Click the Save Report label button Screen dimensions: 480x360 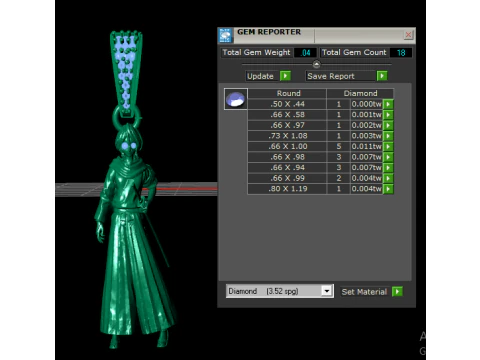pos(340,76)
